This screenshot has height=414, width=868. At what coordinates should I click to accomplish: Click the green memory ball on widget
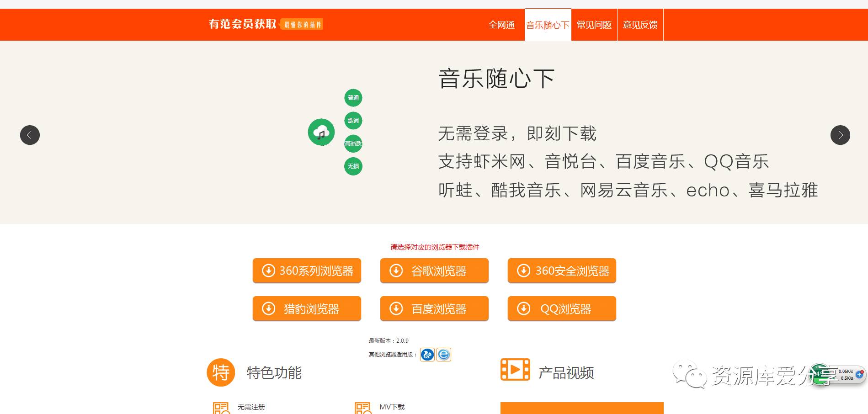point(820,374)
